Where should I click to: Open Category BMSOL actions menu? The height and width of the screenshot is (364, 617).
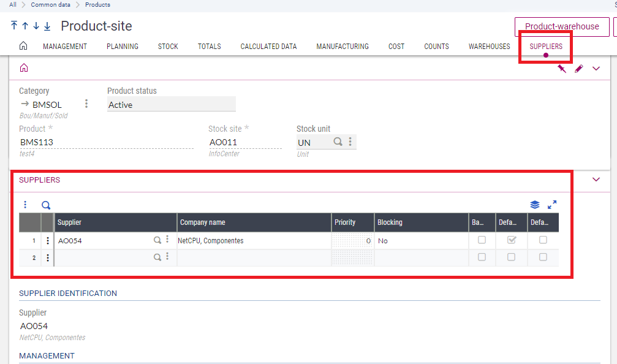(x=86, y=104)
